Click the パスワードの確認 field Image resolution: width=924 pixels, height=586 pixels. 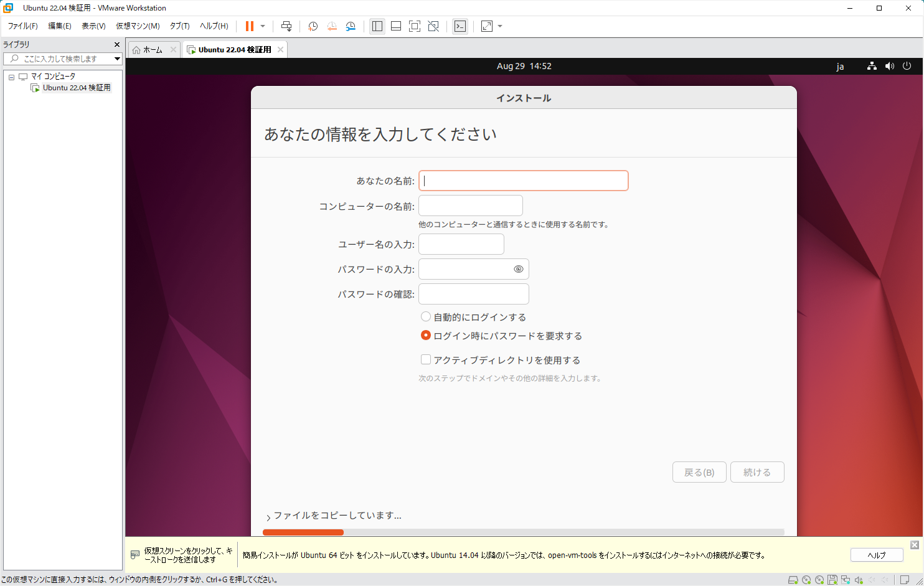[x=474, y=294]
